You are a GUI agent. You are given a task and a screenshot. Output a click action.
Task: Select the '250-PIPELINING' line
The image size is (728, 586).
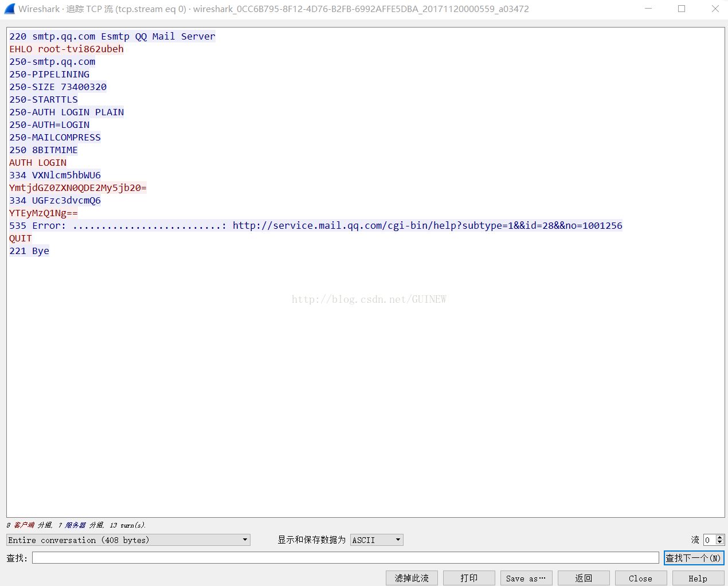click(x=49, y=74)
